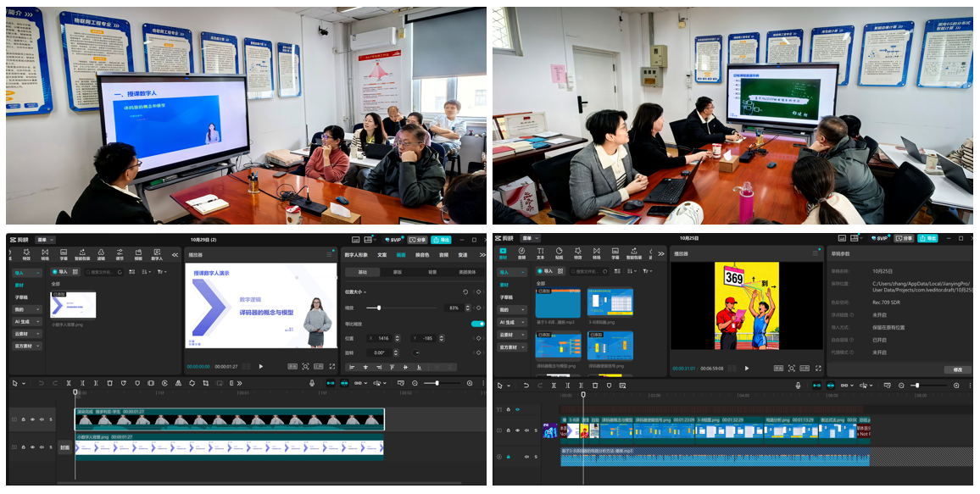
Task: Click the 贴纸 sticker icon in right editor
Action: tap(560, 253)
